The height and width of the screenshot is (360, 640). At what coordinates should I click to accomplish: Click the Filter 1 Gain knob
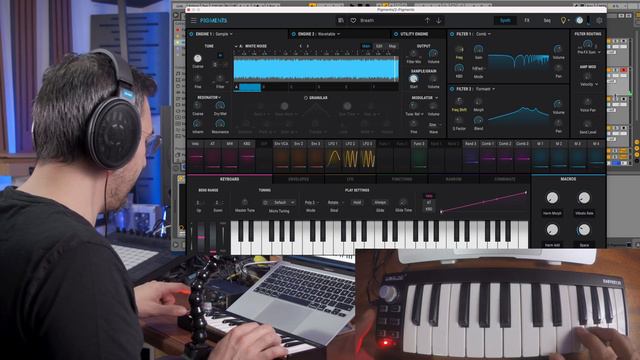[x=478, y=49]
